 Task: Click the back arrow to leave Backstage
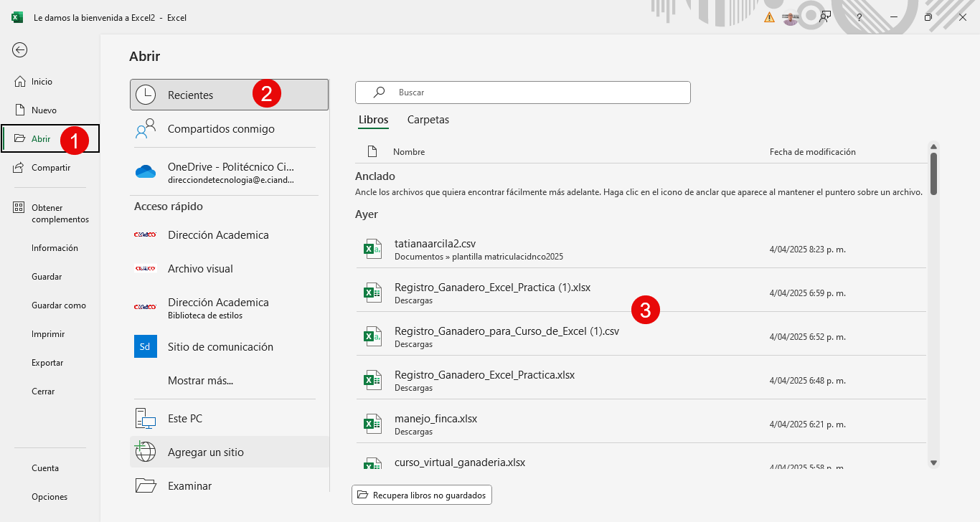click(20, 49)
